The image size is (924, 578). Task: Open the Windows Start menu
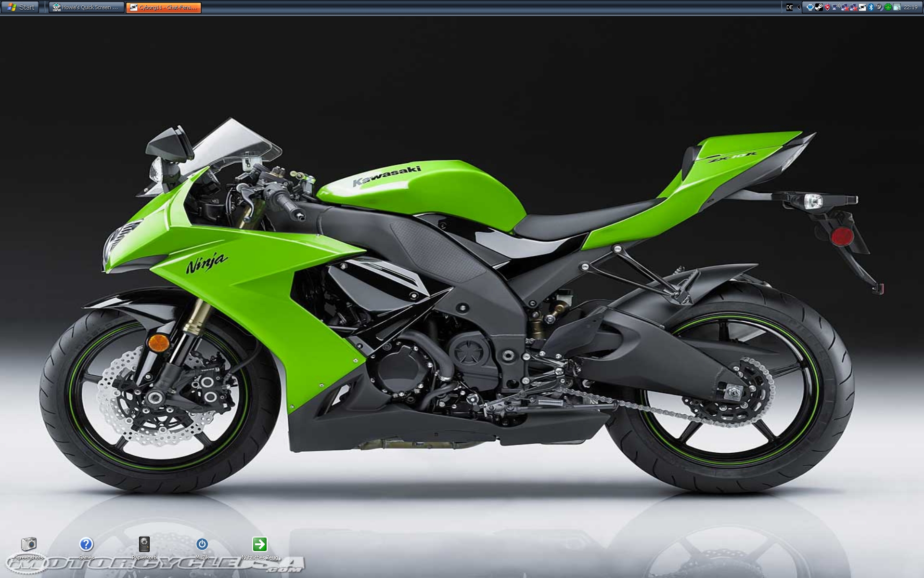coord(20,7)
